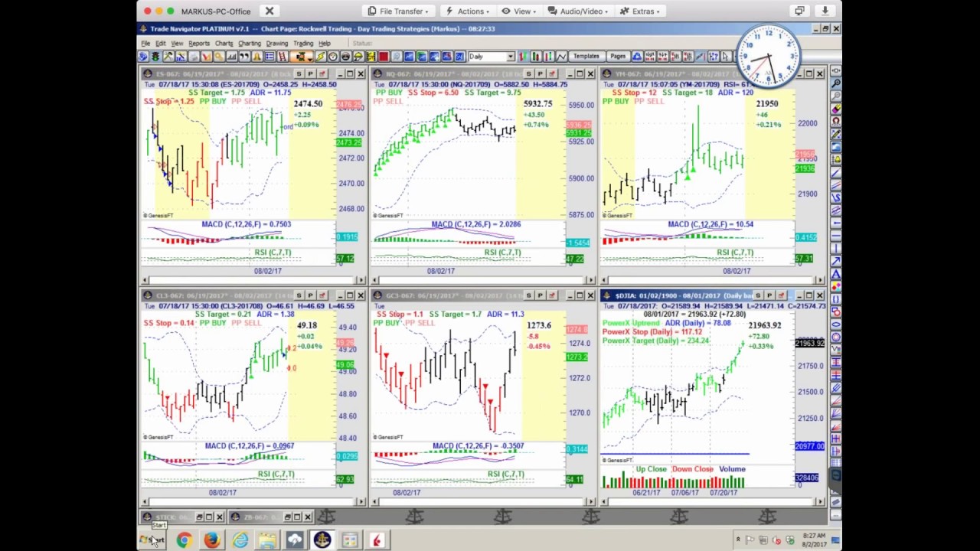Image resolution: width=980 pixels, height=551 pixels.
Task: Open Firefox from the taskbar
Action: tap(211, 540)
